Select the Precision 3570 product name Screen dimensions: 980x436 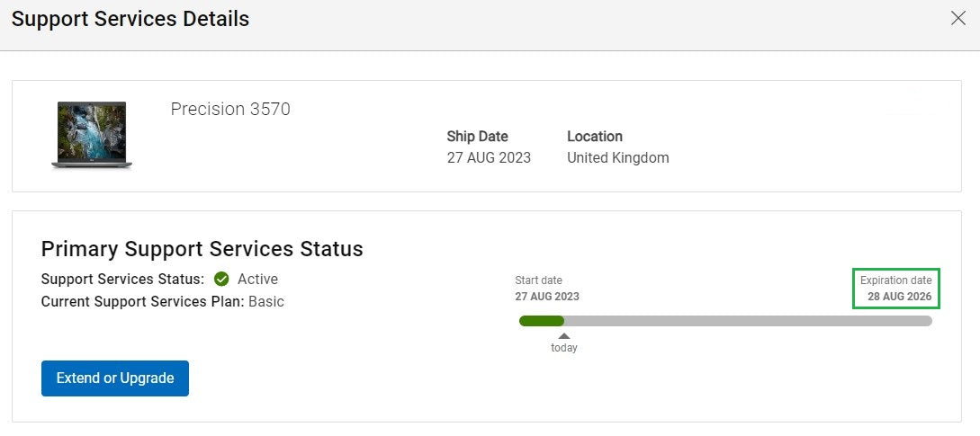pos(230,110)
